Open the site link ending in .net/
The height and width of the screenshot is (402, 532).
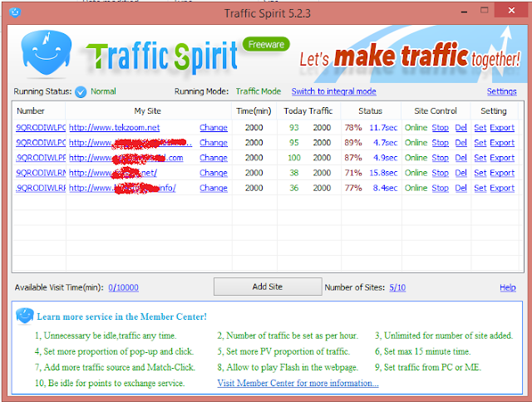(x=113, y=173)
